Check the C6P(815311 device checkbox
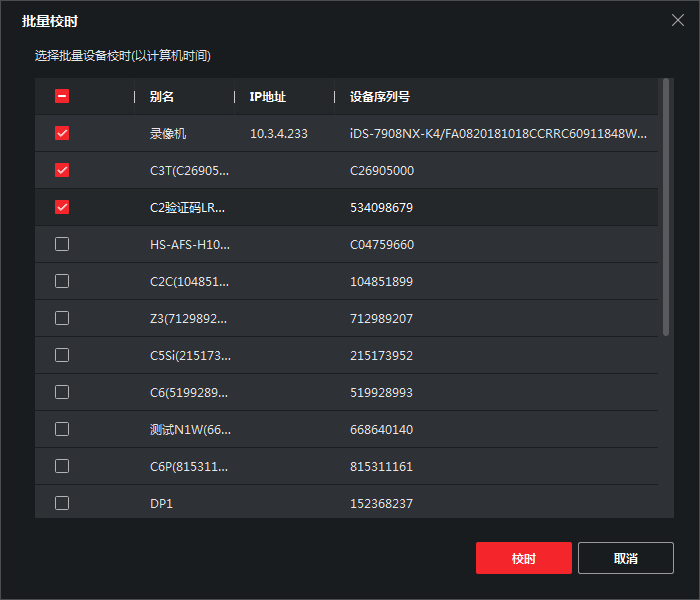This screenshot has width=700, height=600. (x=62, y=466)
